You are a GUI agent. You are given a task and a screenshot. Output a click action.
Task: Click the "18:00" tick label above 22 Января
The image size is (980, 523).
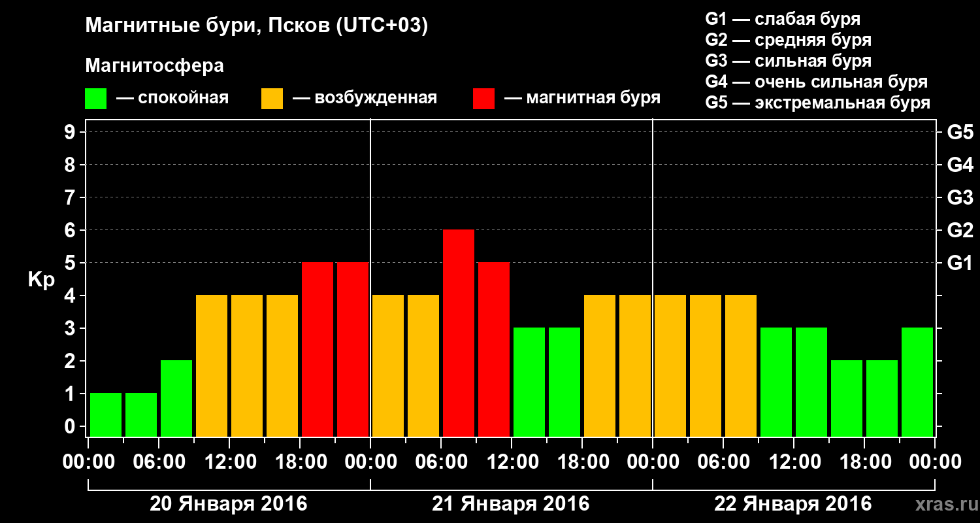[864, 462]
